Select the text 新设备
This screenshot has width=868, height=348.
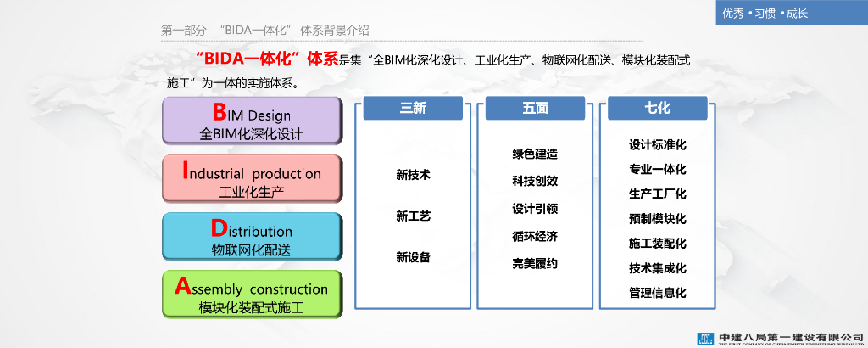(413, 257)
